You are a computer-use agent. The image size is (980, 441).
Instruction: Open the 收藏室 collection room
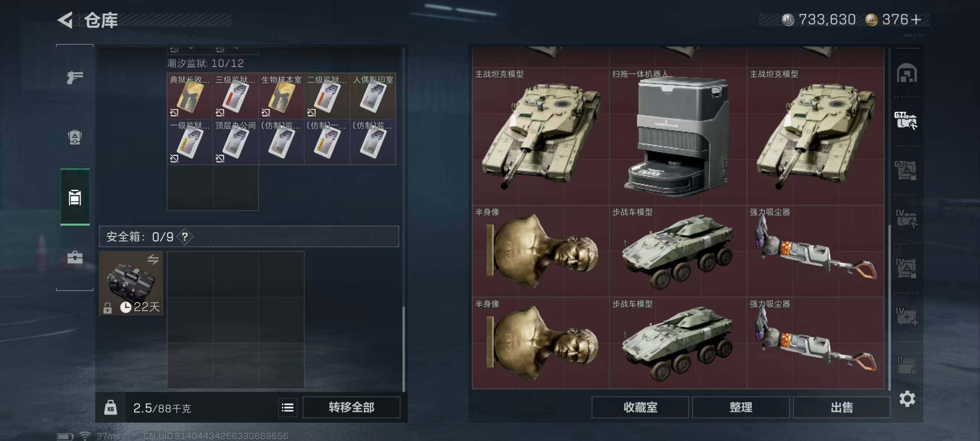pos(640,407)
